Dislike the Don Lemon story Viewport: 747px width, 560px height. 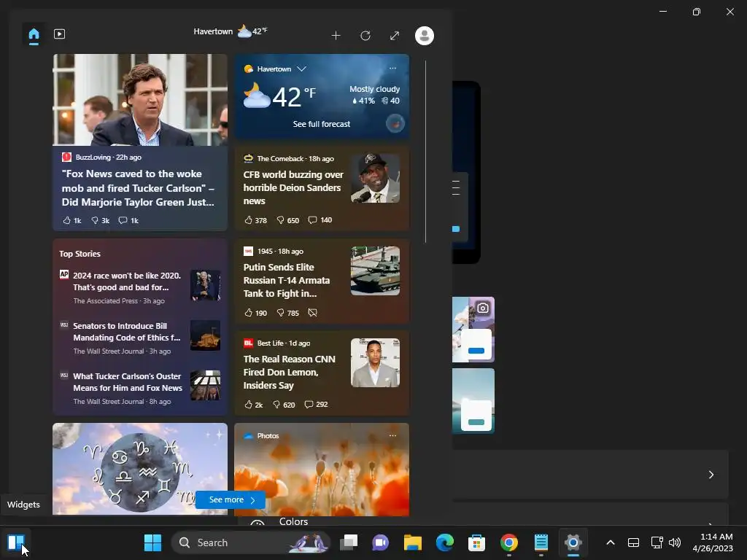284,405
